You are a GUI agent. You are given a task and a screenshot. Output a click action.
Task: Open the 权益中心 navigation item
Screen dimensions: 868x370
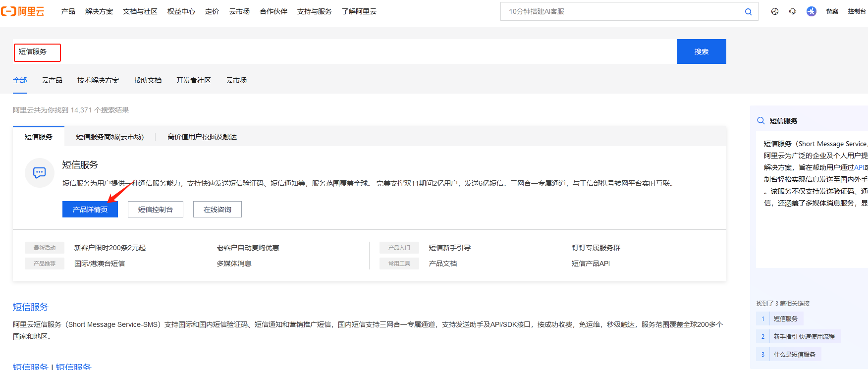click(x=181, y=11)
